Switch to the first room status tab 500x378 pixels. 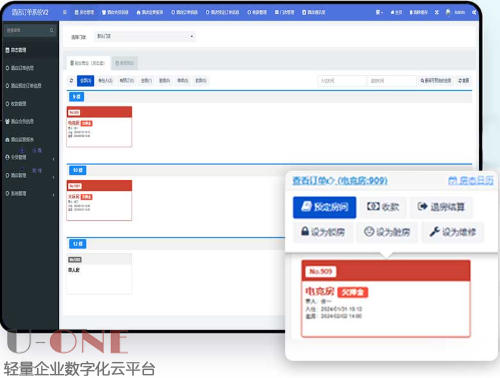click(88, 63)
